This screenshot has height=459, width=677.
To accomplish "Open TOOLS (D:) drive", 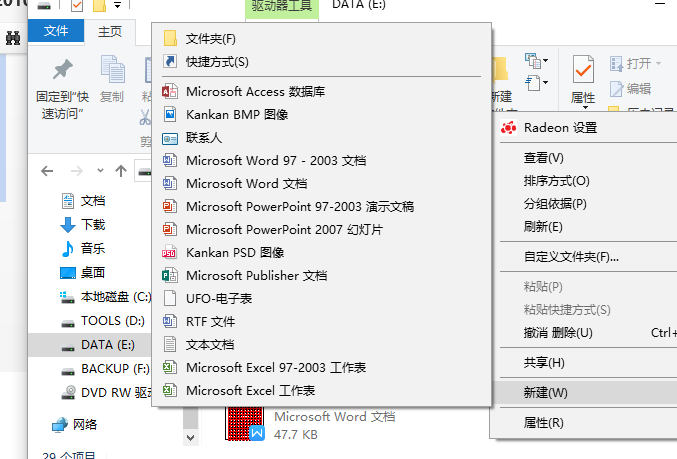I will pos(103,321).
